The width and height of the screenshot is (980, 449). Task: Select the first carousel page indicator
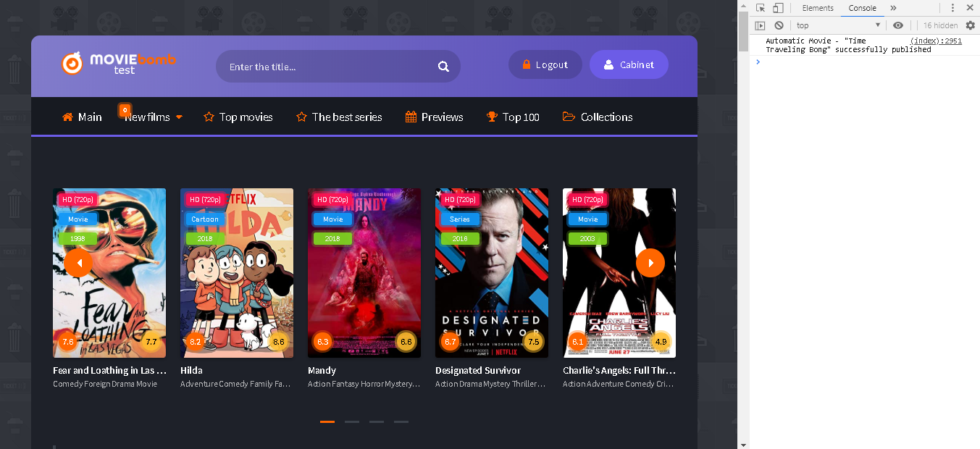pyautogui.click(x=327, y=421)
